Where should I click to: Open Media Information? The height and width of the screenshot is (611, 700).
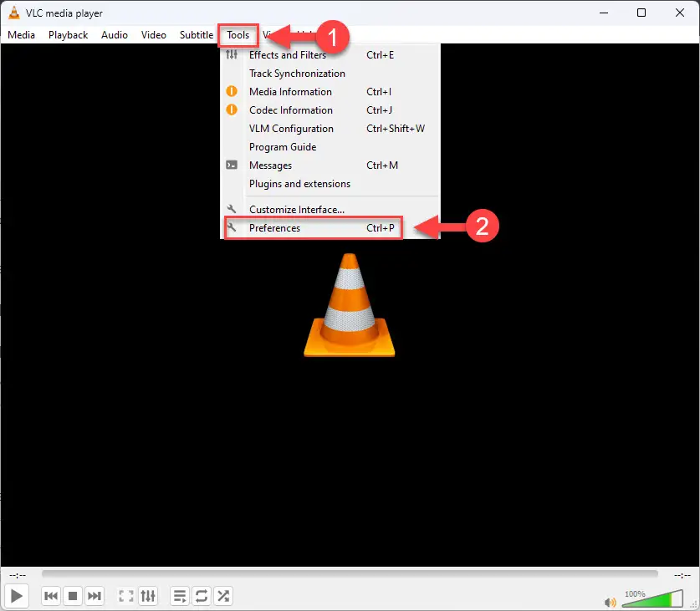290,91
